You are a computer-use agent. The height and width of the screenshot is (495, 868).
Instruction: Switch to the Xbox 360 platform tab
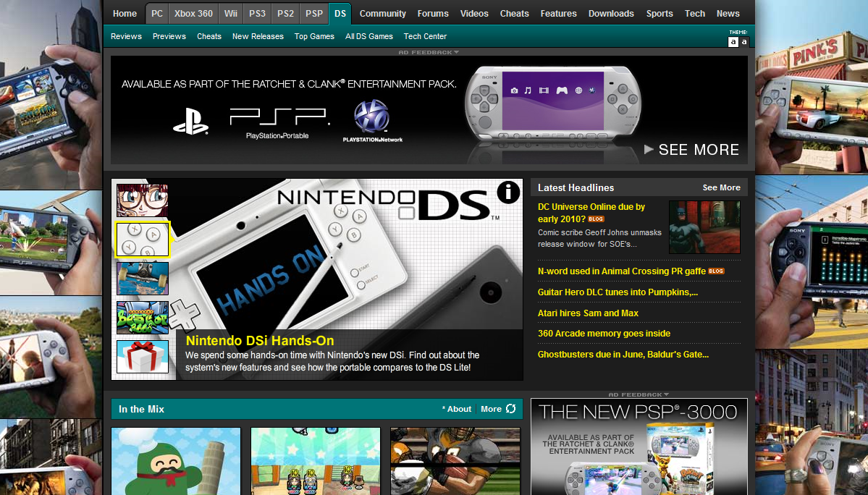tap(193, 13)
